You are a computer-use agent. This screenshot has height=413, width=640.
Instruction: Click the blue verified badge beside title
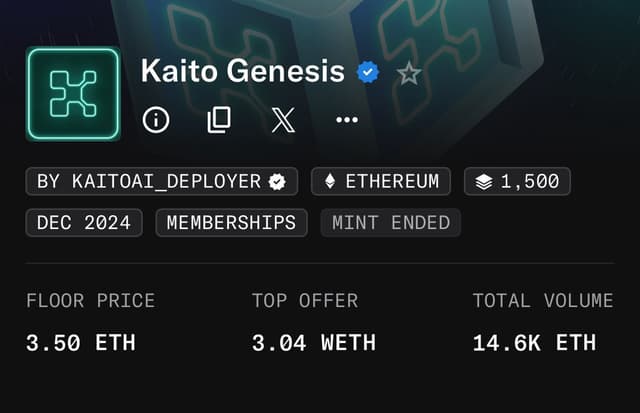368,72
